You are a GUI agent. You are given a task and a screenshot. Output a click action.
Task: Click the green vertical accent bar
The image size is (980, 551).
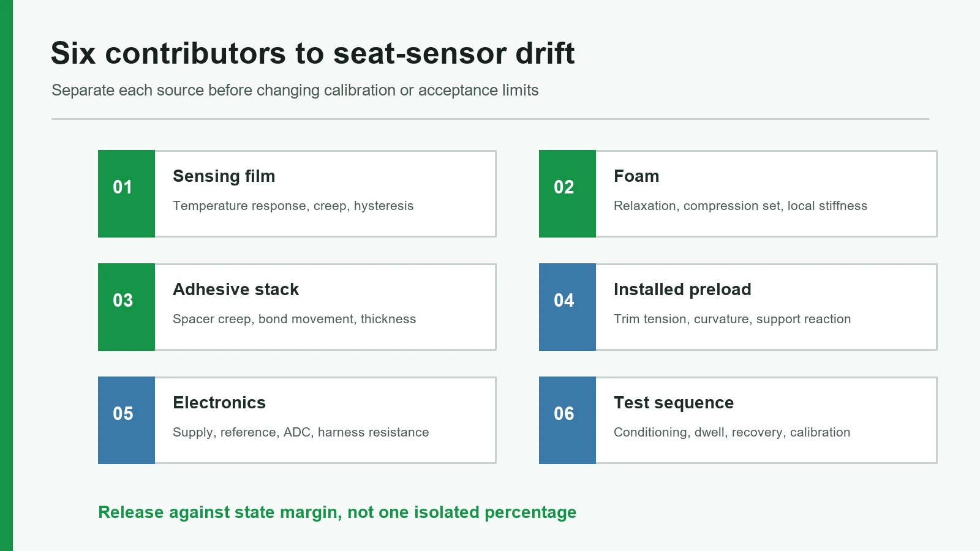point(6,275)
